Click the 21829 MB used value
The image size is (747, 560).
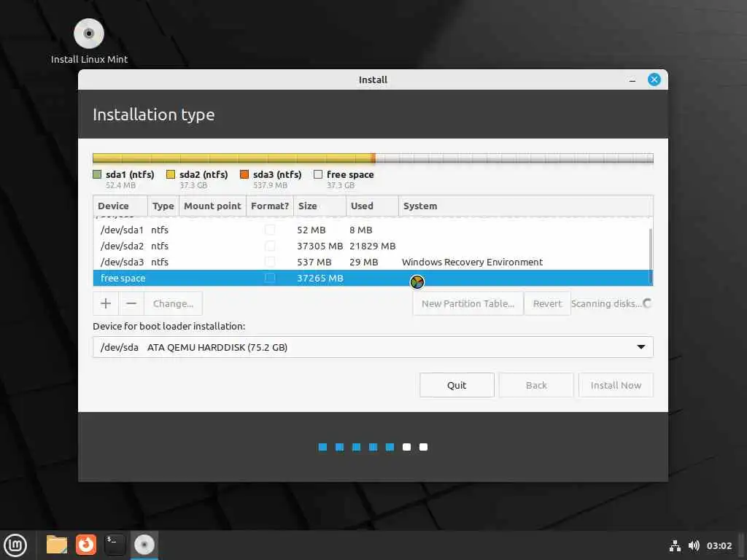373,246
